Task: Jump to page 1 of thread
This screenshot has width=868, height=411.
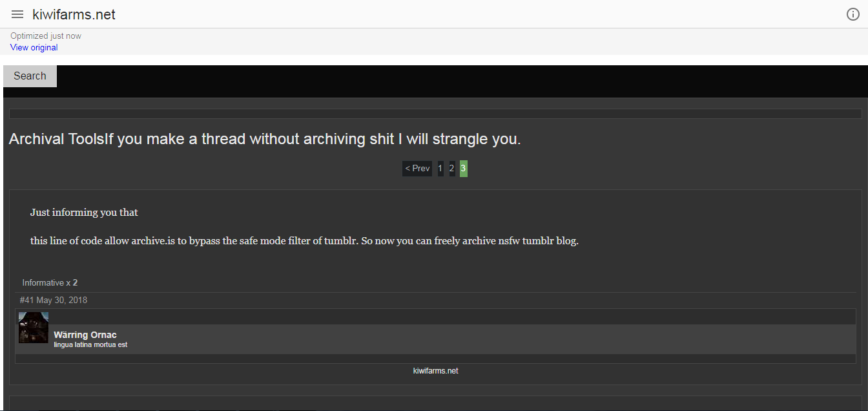Action: click(440, 169)
